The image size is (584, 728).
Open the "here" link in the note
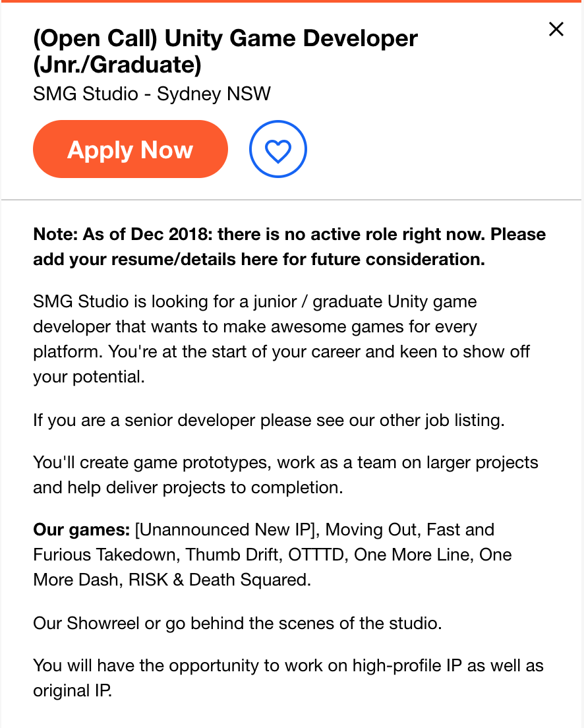262,260
